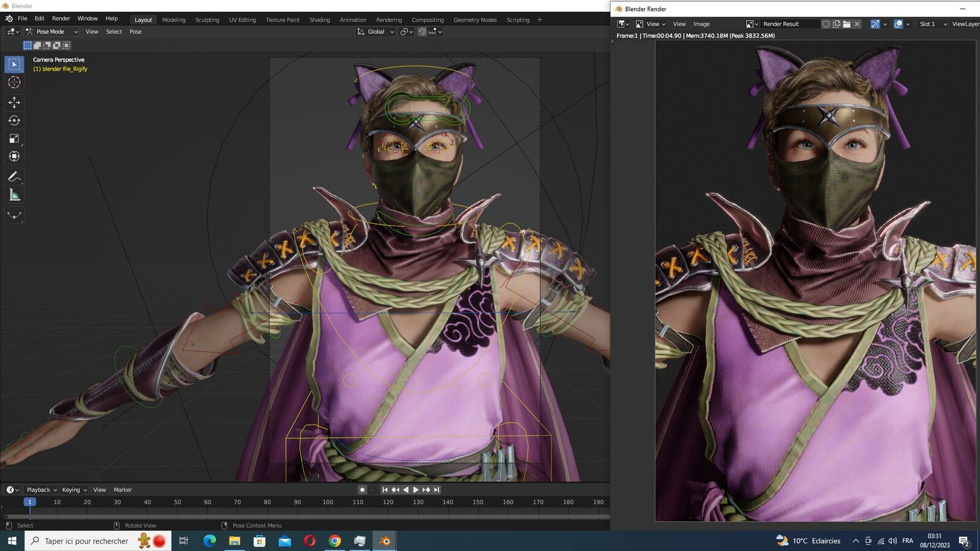Open the Pose Mode dropdown
The width and height of the screenshot is (980, 551).
click(51, 32)
